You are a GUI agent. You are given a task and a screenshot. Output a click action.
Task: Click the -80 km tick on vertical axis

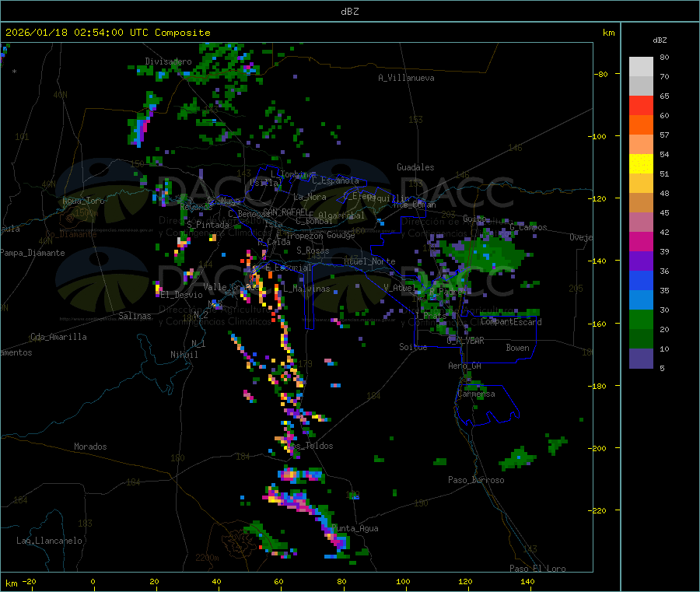601,74
